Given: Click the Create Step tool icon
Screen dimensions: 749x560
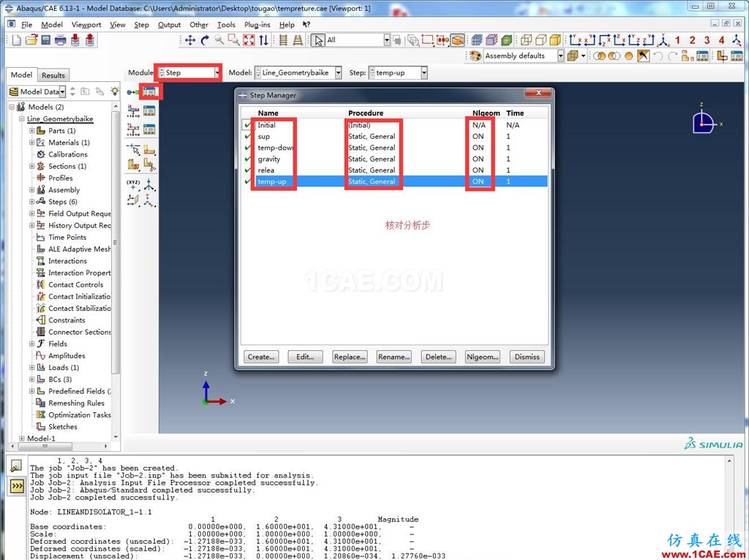Looking at the screenshot, I should 133,91.
